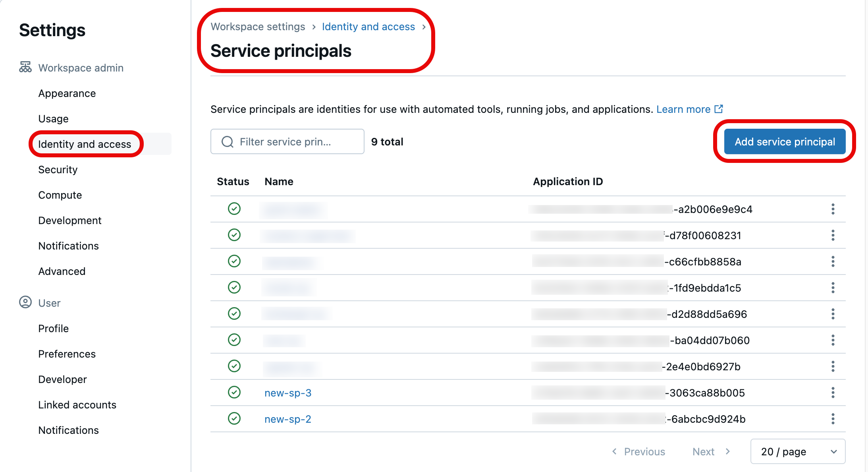Select Security settings menu item
Image resolution: width=868 pixels, height=472 pixels.
58,169
